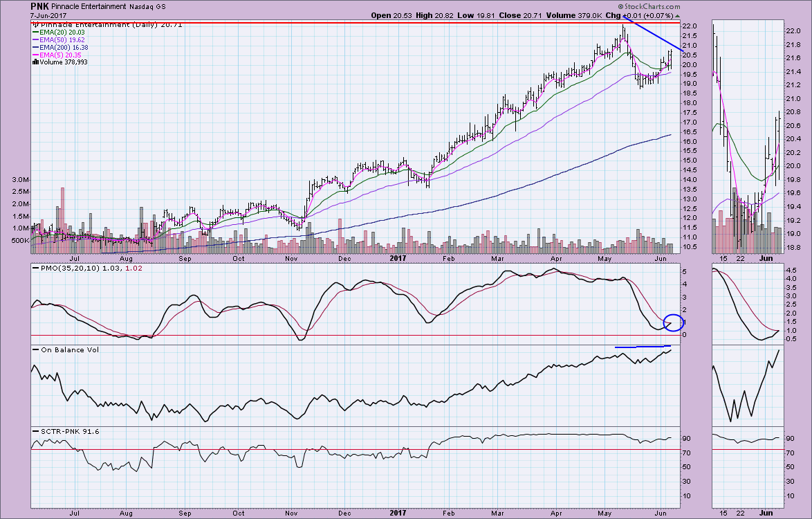Click the Aug label on the bottom date axis
The image size is (812, 519).
pyautogui.click(x=126, y=513)
